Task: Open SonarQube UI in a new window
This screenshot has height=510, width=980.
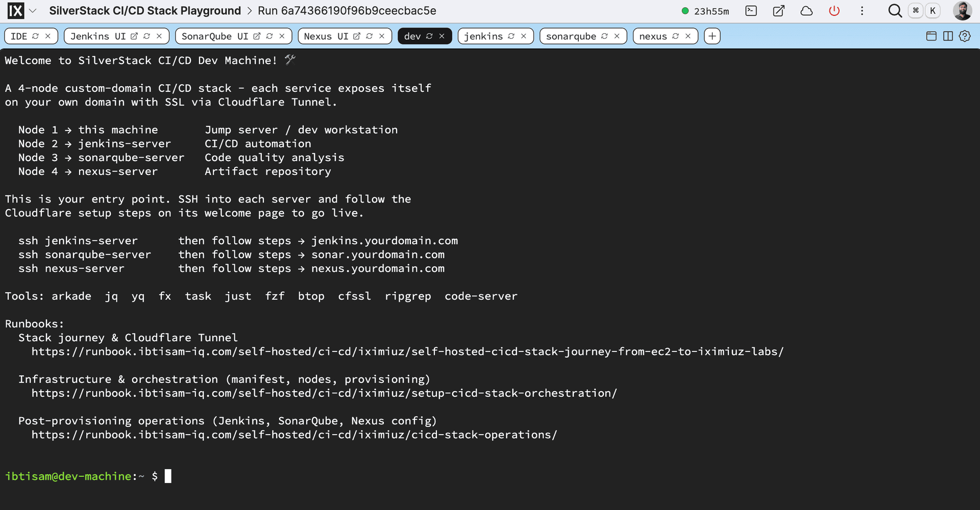Action: click(257, 36)
